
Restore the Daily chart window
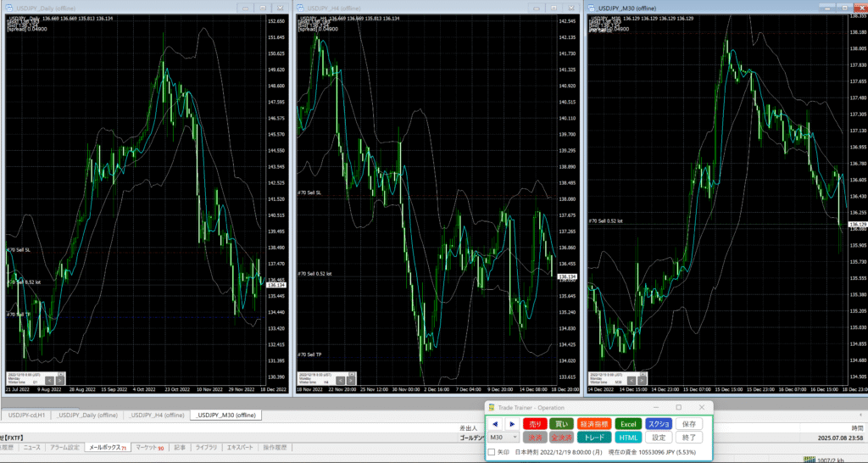tap(263, 8)
